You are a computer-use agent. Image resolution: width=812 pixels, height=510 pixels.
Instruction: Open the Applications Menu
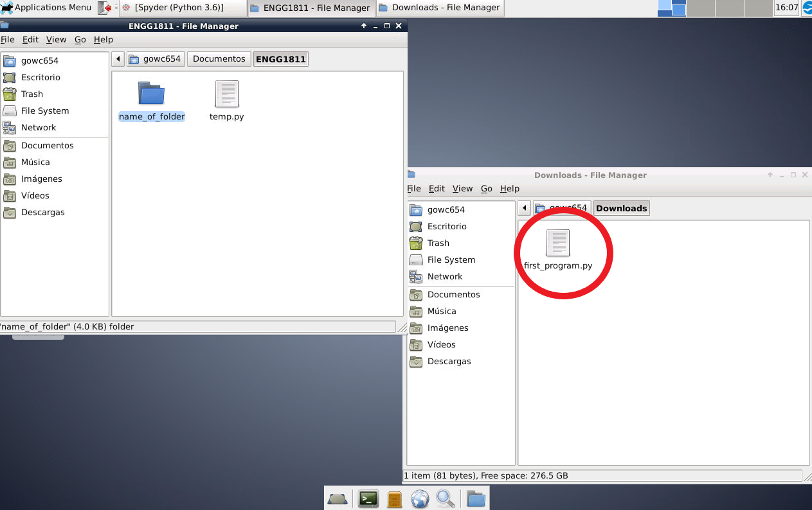46,8
